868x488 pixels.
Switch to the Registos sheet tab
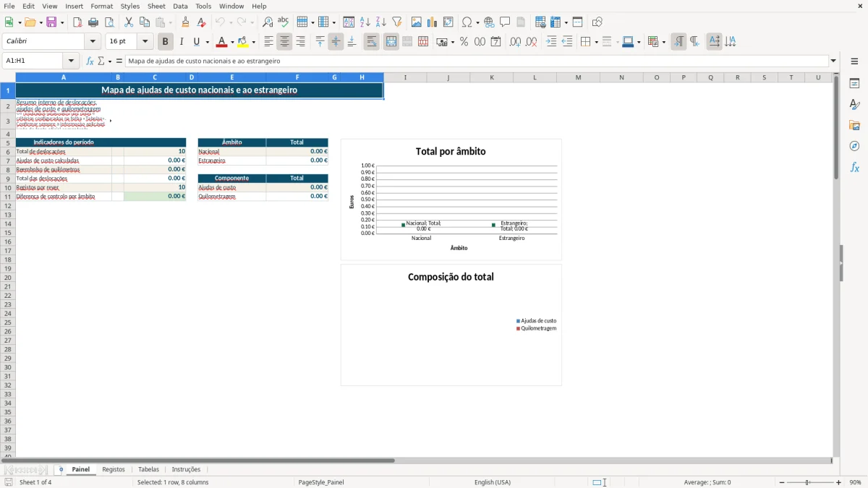pyautogui.click(x=114, y=469)
